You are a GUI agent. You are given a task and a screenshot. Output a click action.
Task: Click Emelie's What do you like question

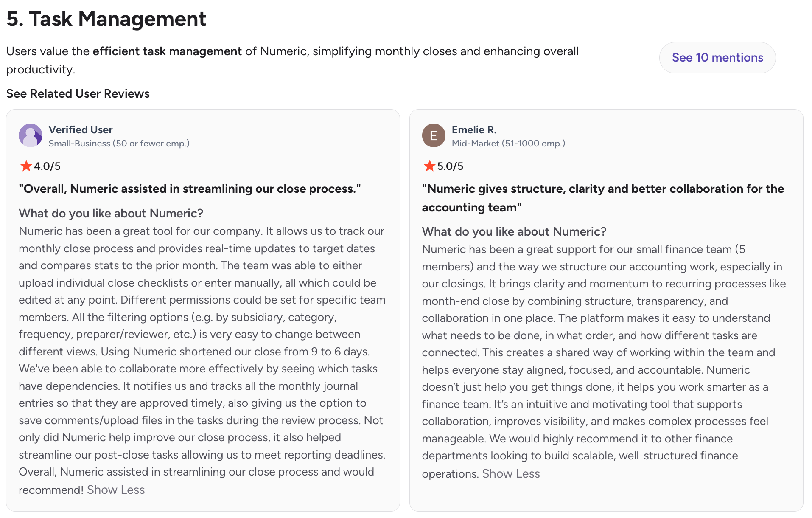(x=514, y=231)
